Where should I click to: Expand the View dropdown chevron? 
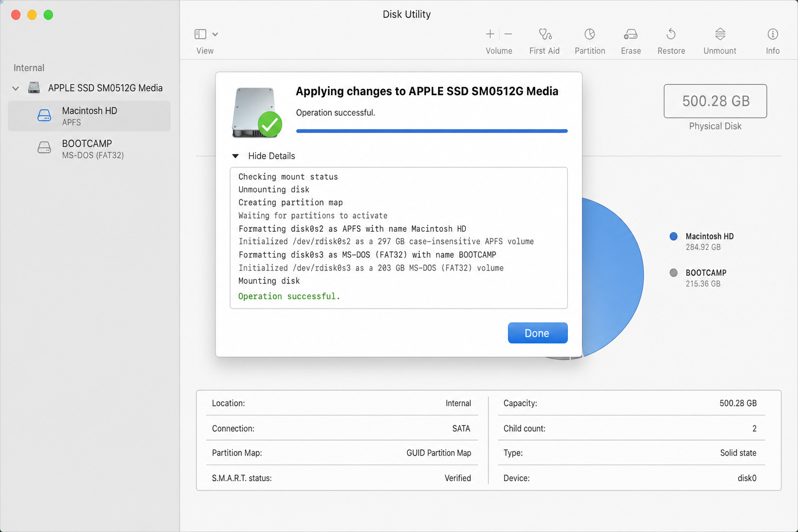(215, 34)
